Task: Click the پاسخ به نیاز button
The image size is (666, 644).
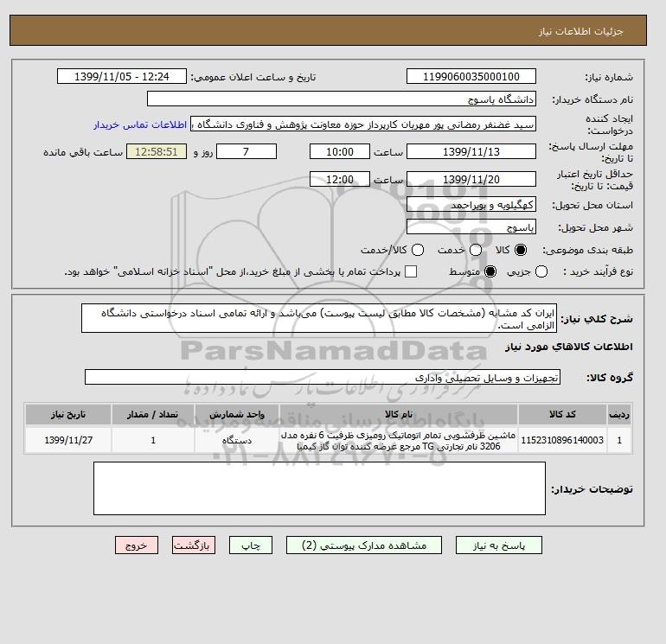Action: (x=499, y=545)
